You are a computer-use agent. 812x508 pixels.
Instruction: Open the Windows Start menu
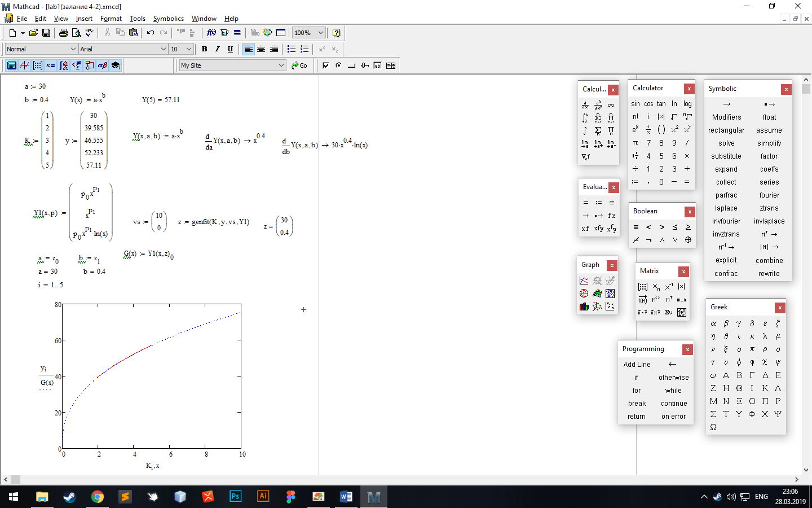click(14, 497)
